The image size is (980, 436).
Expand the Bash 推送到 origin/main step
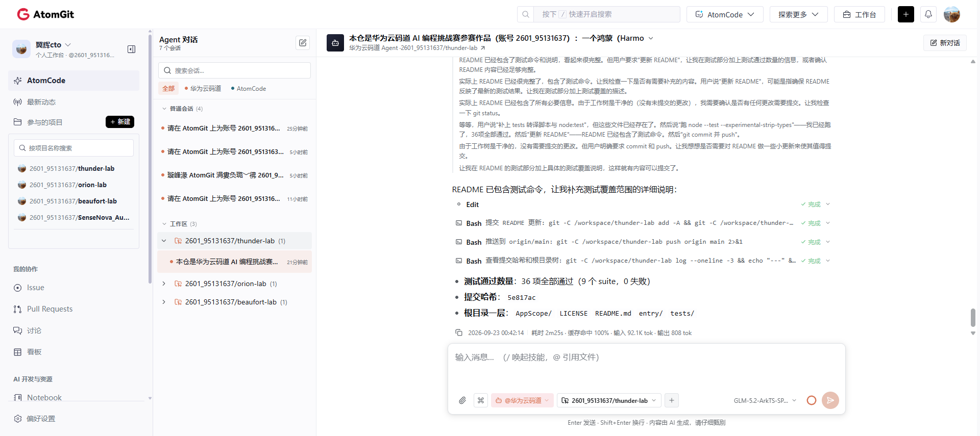click(x=828, y=242)
